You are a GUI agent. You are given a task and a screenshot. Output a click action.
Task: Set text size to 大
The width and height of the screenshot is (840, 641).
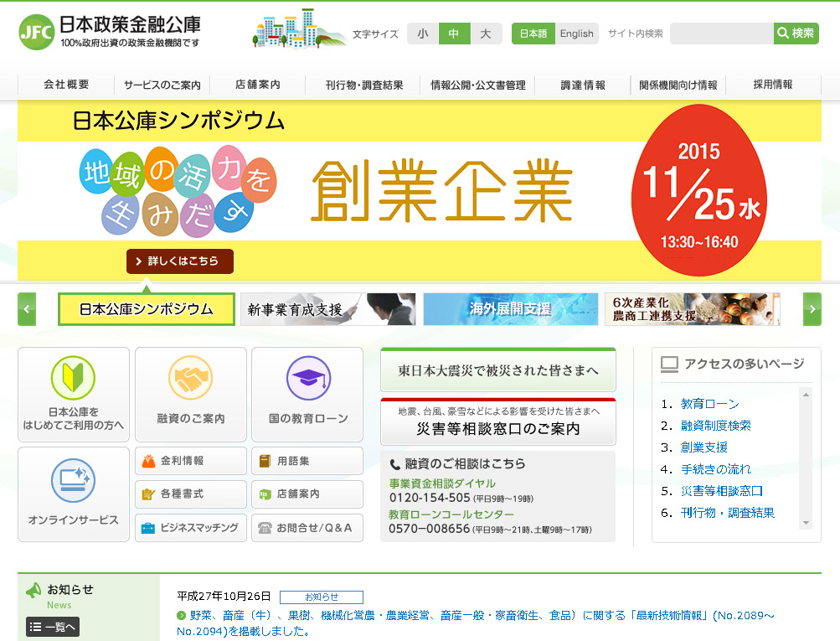click(486, 34)
